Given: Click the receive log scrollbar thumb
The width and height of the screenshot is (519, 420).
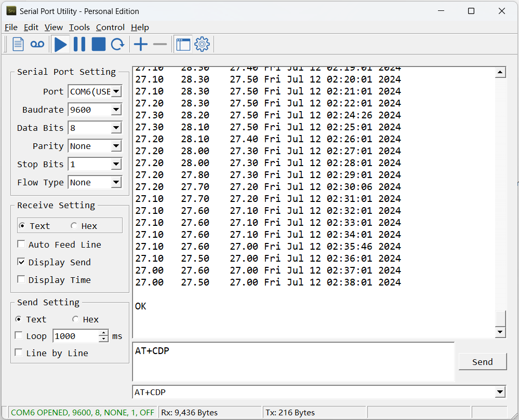Looking at the screenshot, I should tap(500, 318).
